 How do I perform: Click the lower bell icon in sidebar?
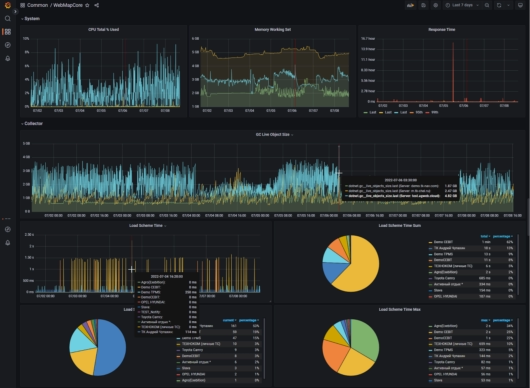pyautogui.click(x=8, y=243)
